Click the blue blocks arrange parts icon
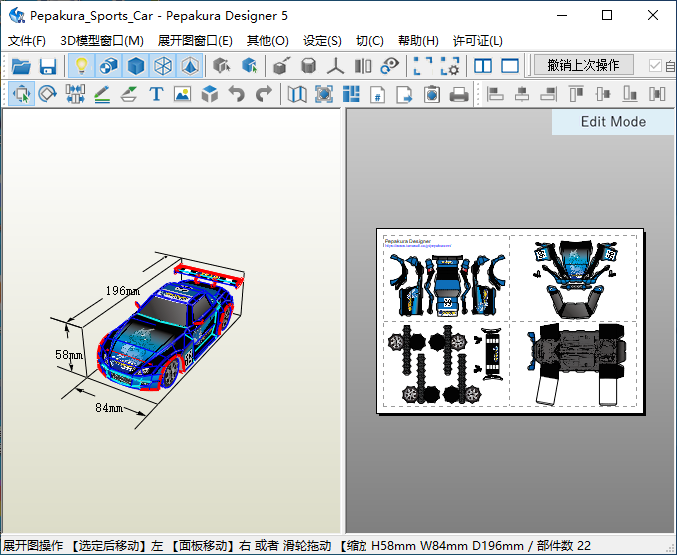The image size is (677, 555). point(351,94)
